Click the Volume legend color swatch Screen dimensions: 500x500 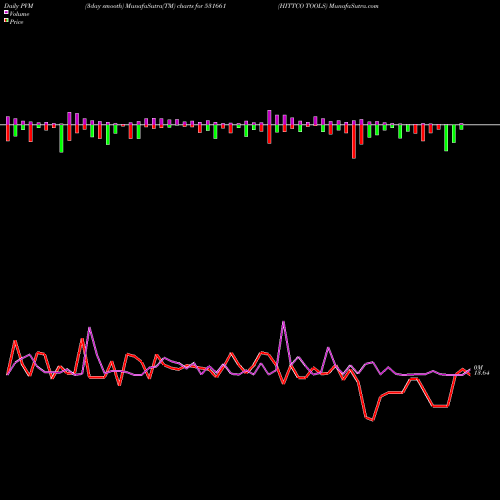(x=6, y=12)
